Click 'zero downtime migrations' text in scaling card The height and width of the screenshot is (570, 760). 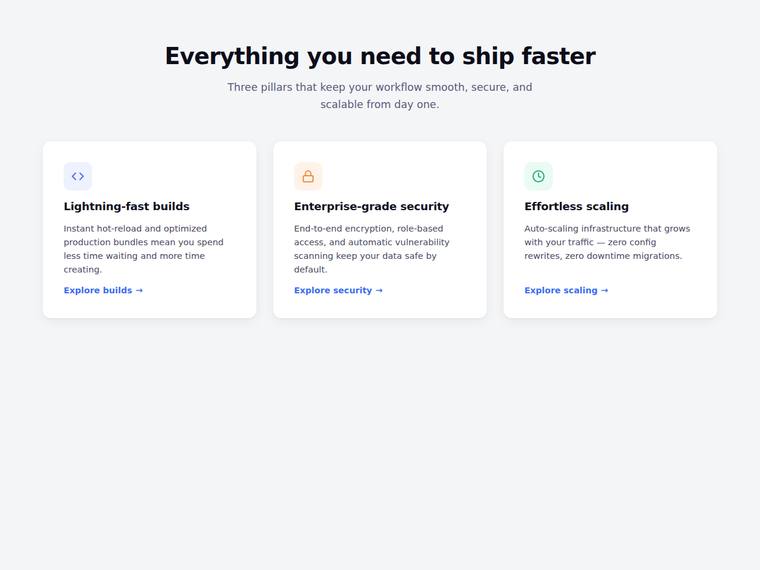point(623,256)
